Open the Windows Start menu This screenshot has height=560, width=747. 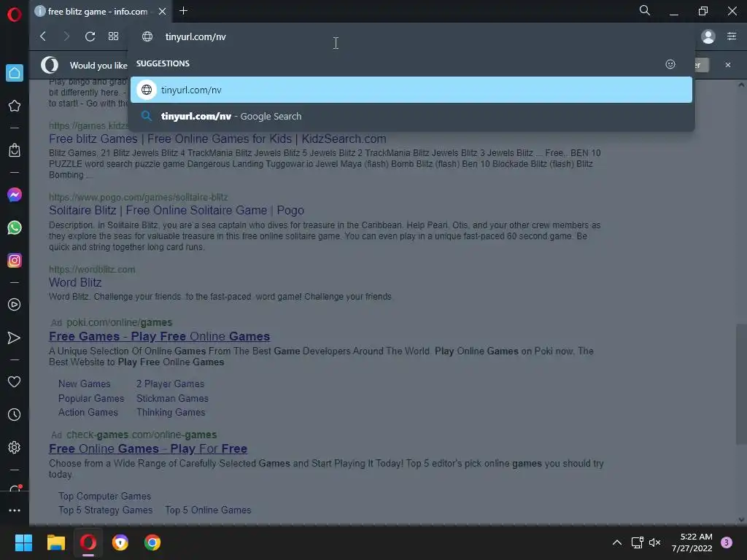click(23, 542)
